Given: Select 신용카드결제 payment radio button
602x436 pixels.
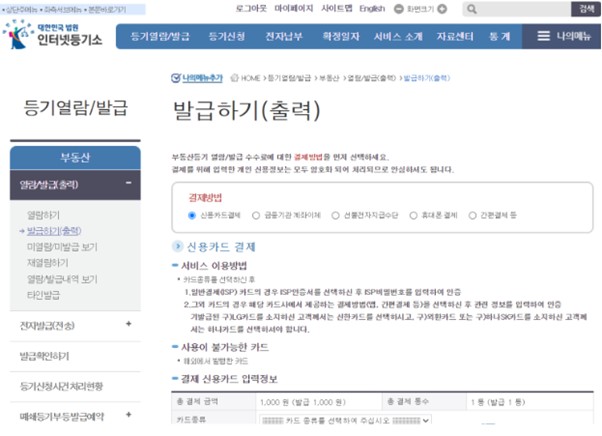Looking at the screenshot, I should point(193,215).
